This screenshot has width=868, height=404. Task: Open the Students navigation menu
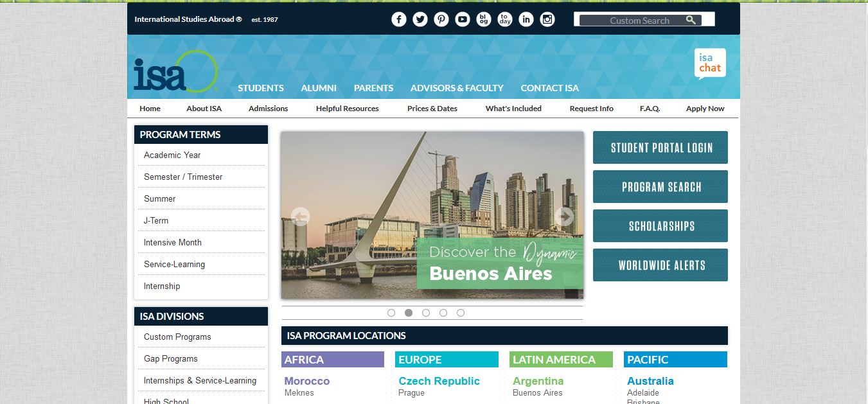261,88
